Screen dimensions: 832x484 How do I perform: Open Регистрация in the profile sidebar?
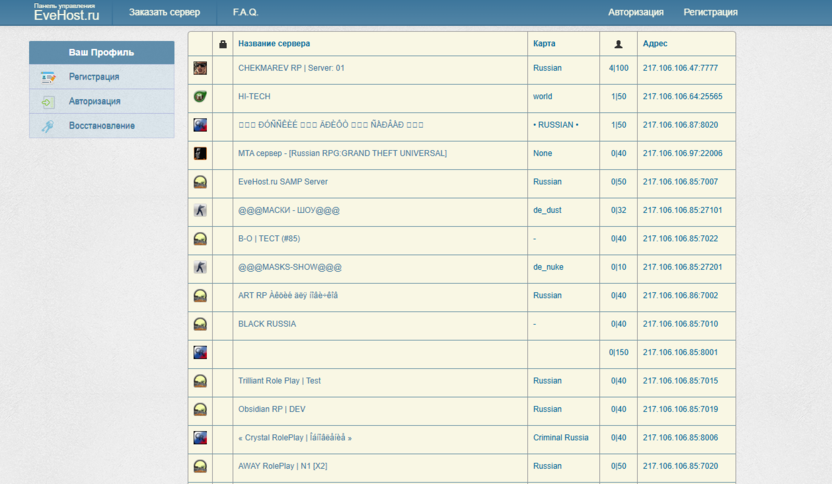(x=94, y=77)
